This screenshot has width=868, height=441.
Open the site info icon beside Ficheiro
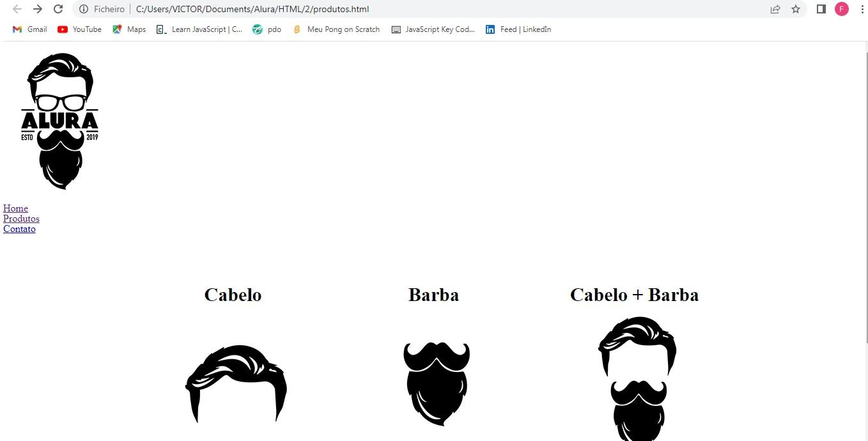[x=84, y=9]
